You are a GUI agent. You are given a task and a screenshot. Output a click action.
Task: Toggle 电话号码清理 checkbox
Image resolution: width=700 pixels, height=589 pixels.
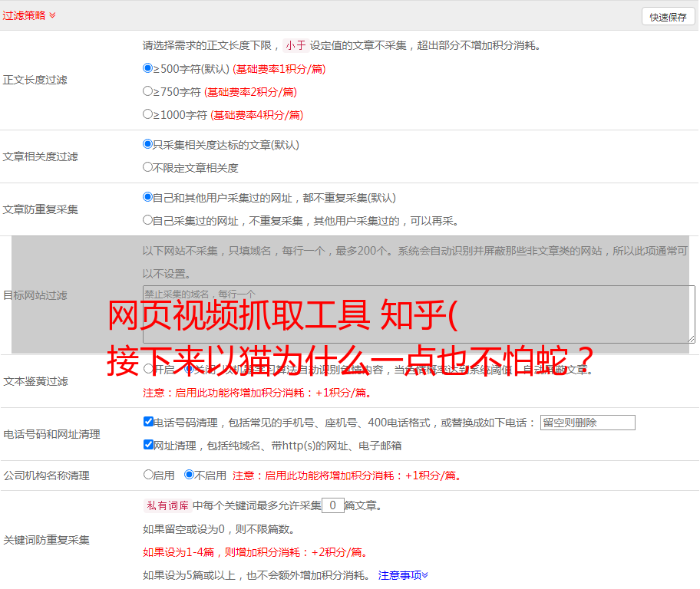click(x=148, y=422)
